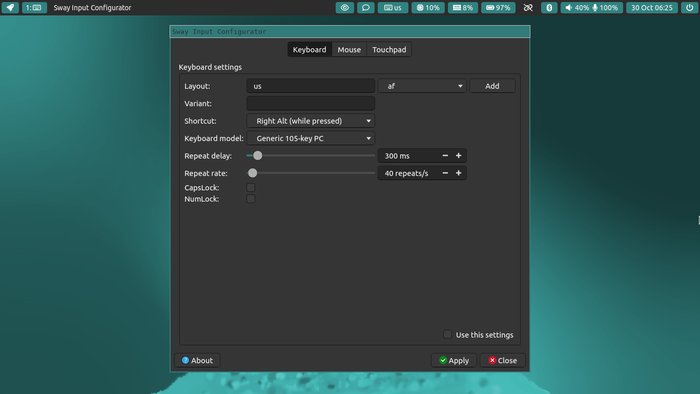Click the Close button
The height and width of the screenshot is (394, 700).
[x=503, y=360]
